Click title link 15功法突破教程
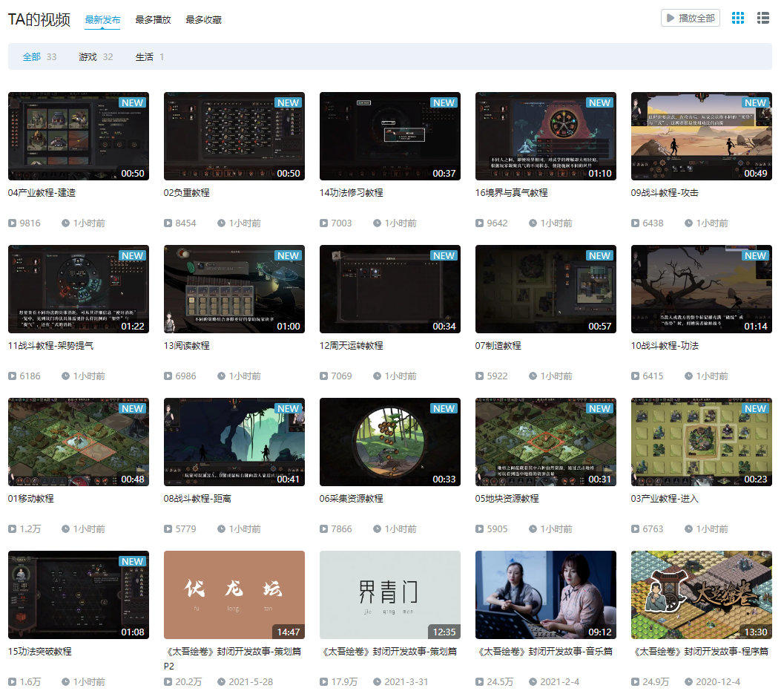784x694 pixels. [x=40, y=652]
